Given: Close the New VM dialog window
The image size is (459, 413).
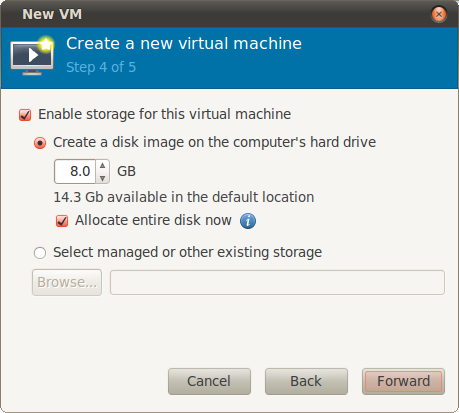Looking at the screenshot, I should (x=439, y=14).
